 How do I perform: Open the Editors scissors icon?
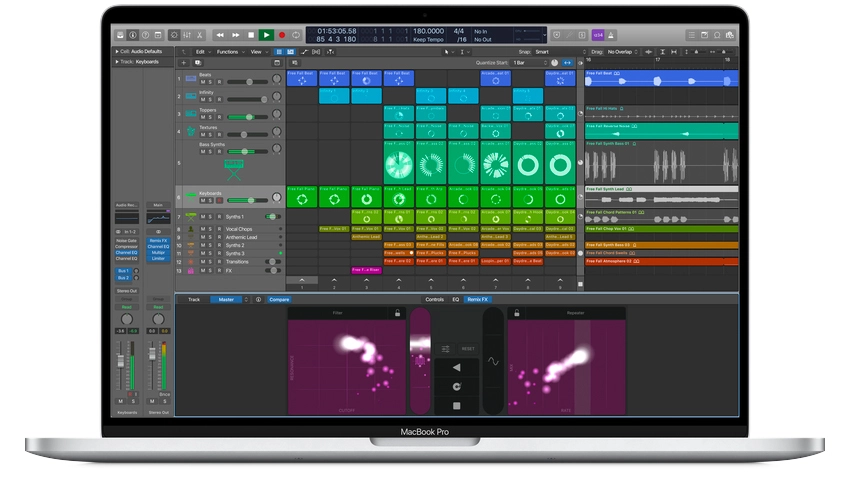pos(199,35)
